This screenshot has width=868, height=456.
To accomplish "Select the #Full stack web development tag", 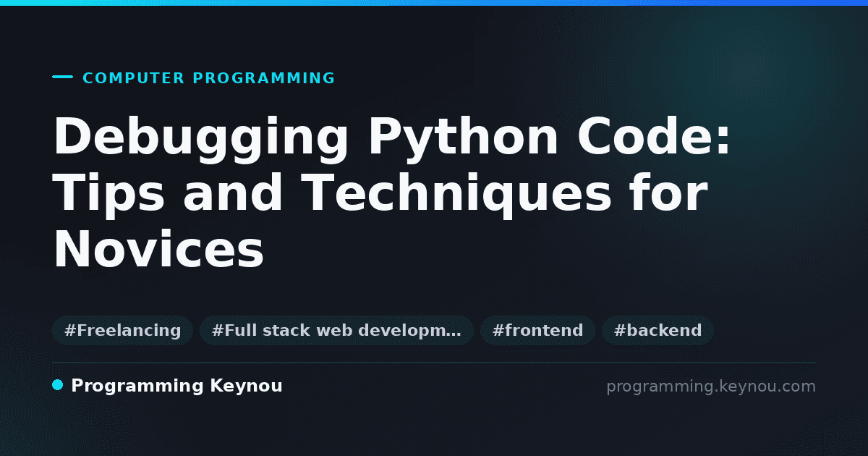I will coord(336,331).
